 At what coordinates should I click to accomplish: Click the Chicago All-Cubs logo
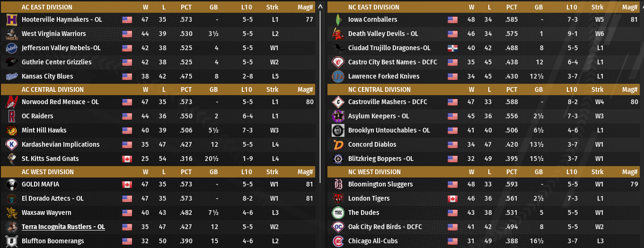click(x=338, y=241)
